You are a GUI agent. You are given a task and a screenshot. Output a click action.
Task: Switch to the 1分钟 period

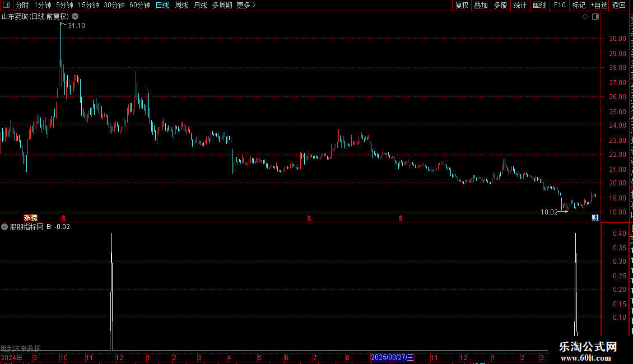[43, 5]
